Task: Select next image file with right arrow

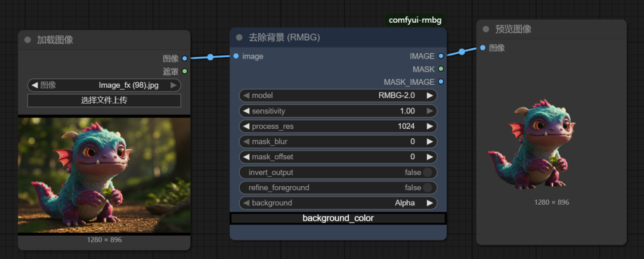Action: (174, 85)
